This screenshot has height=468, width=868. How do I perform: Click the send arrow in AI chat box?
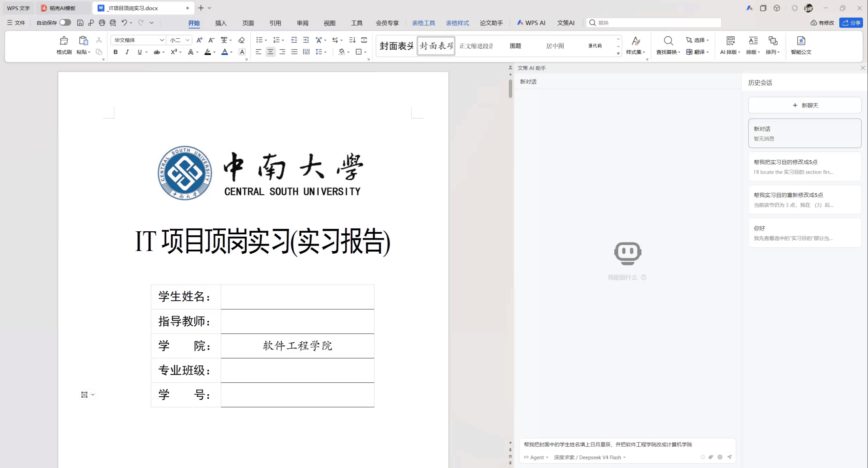tap(729, 457)
